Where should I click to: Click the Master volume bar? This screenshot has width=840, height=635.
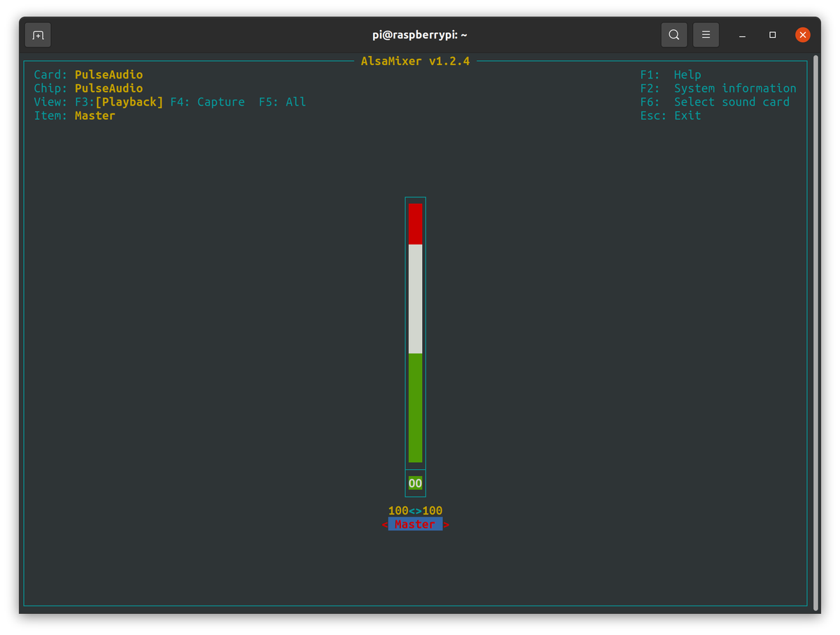pos(415,333)
